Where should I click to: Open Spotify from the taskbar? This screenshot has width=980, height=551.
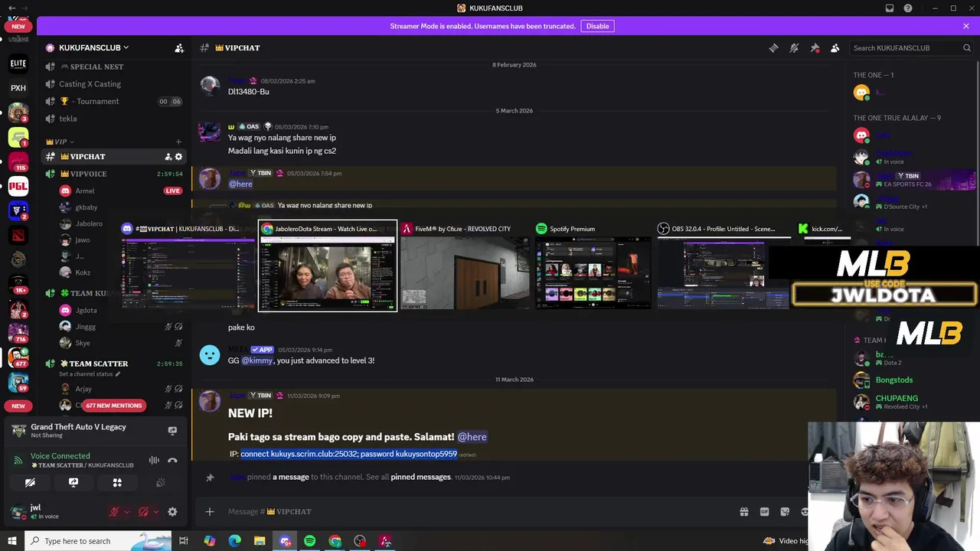click(x=309, y=541)
